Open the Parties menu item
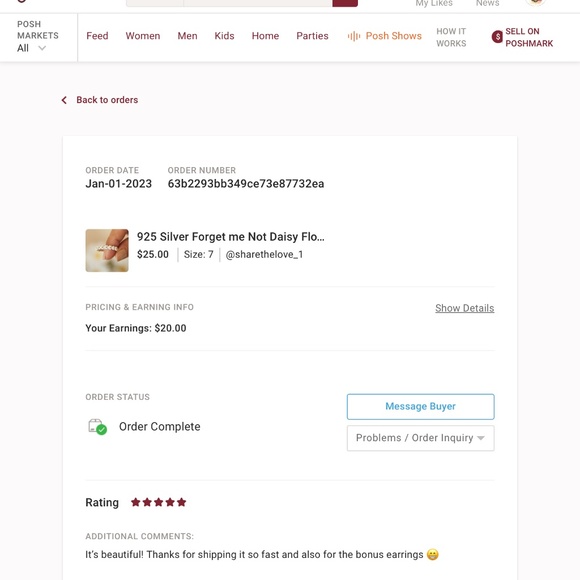Screen dimensions: 580x580 click(312, 36)
